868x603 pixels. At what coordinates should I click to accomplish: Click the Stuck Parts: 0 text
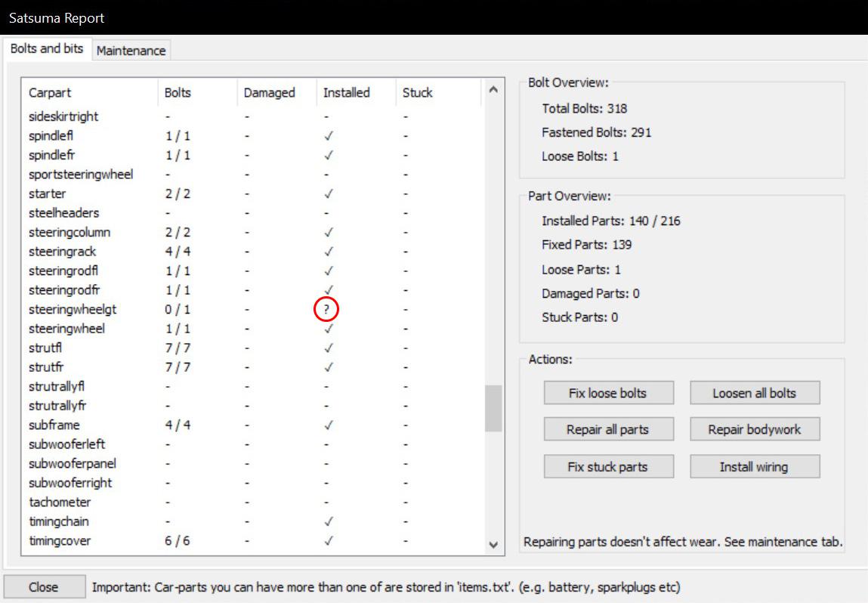click(x=580, y=317)
